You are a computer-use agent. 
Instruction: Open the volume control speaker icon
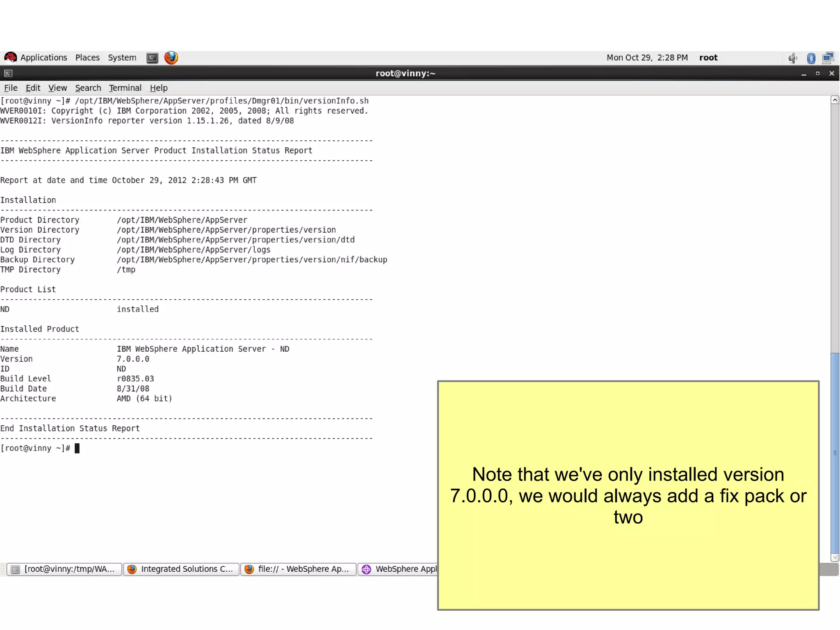pos(793,58)
